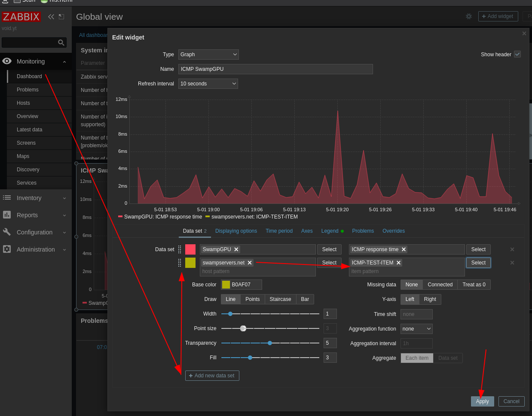Open the red color swatch for SwampGPU
Image resolution: width=532 pixels, height=416 pixels.
pos(190,249)
